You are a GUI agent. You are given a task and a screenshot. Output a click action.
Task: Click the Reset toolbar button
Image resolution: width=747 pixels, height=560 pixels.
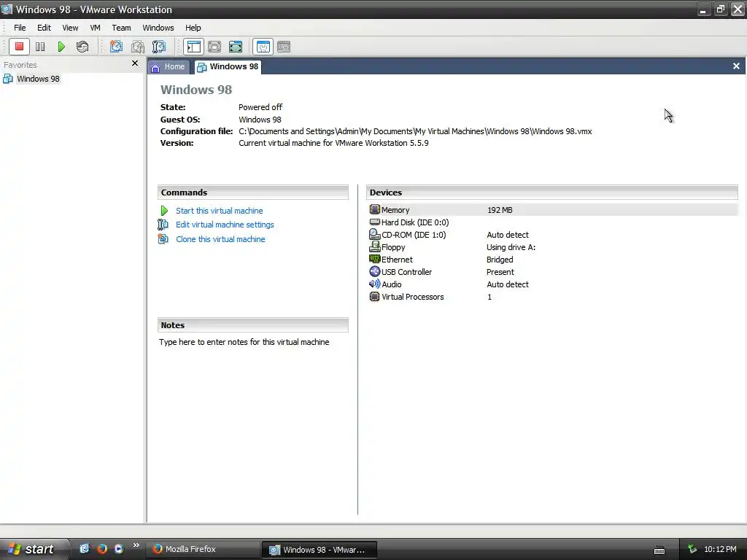click(82, 47)
